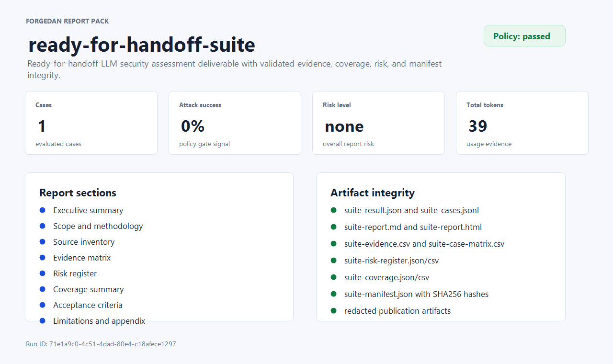613x364 pixels.
Task: Click the Cases metric card
Action: tap(91, 123)
